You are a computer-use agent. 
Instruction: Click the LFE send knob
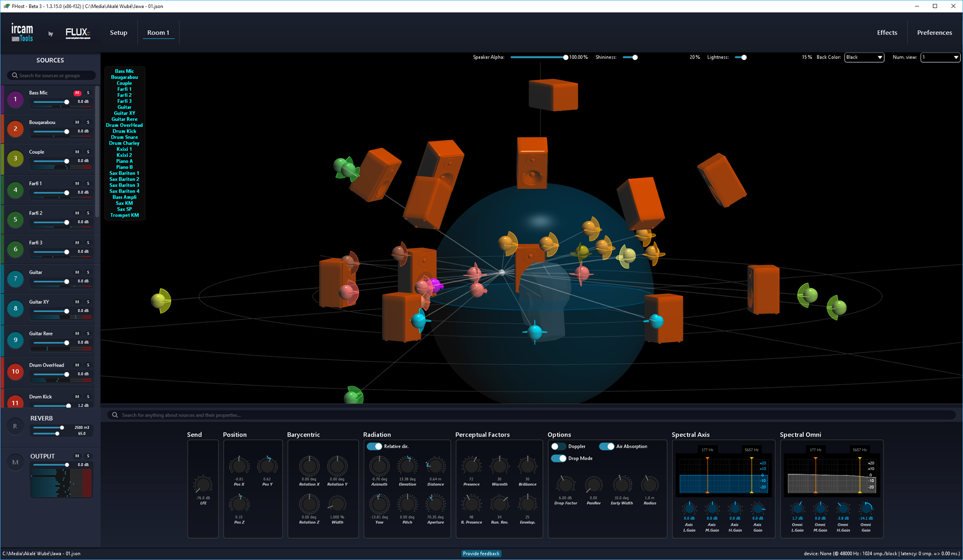[x=203, y=484]
